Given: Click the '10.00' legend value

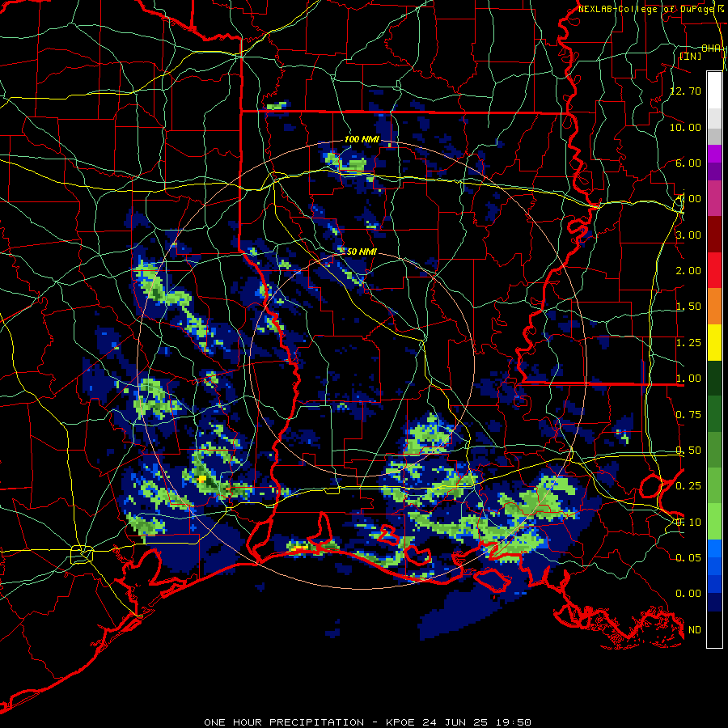Looking at the screenshot, I should coord(685,127).
